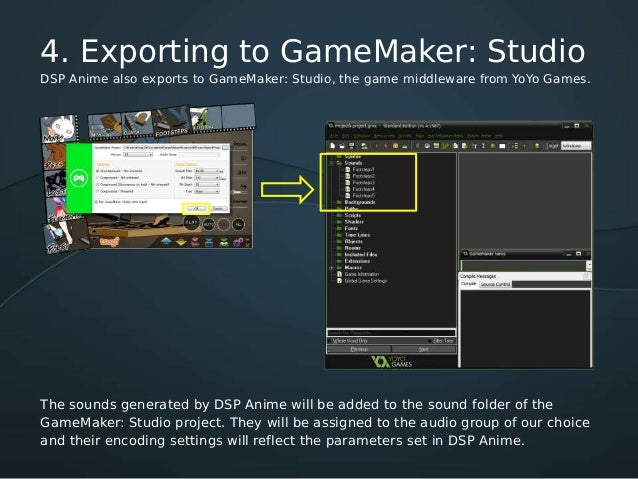Viewport: 638px width, 479px height.
Task: Click OK in the export dialog
Action: point(196,208)
